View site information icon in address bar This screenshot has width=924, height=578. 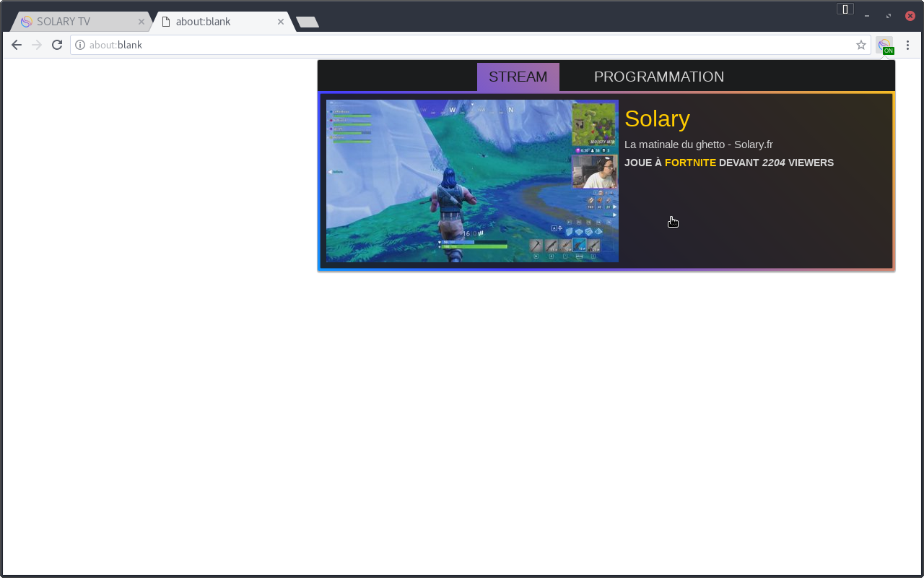80,45
